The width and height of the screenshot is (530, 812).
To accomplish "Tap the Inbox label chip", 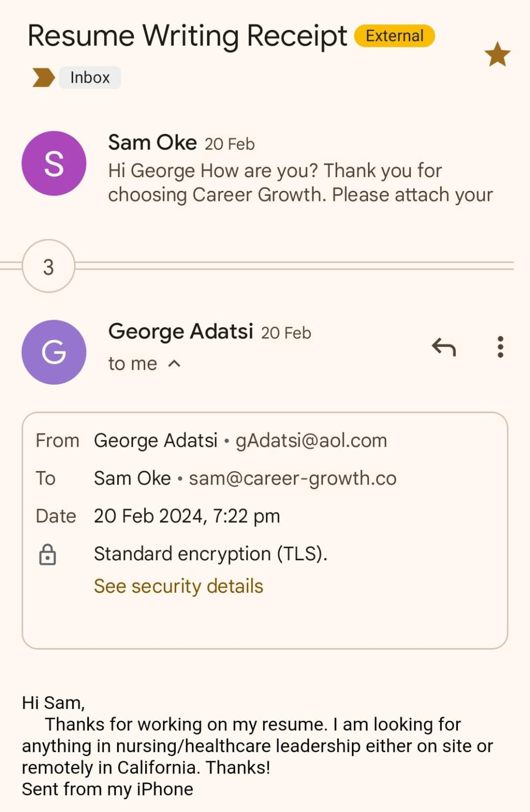I will click(90, 78).
